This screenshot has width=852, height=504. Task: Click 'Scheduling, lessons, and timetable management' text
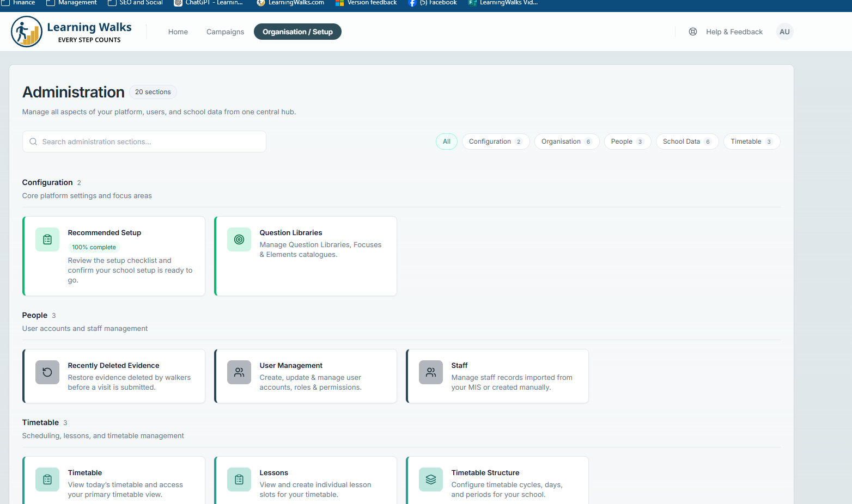click(x=103, y=436)
